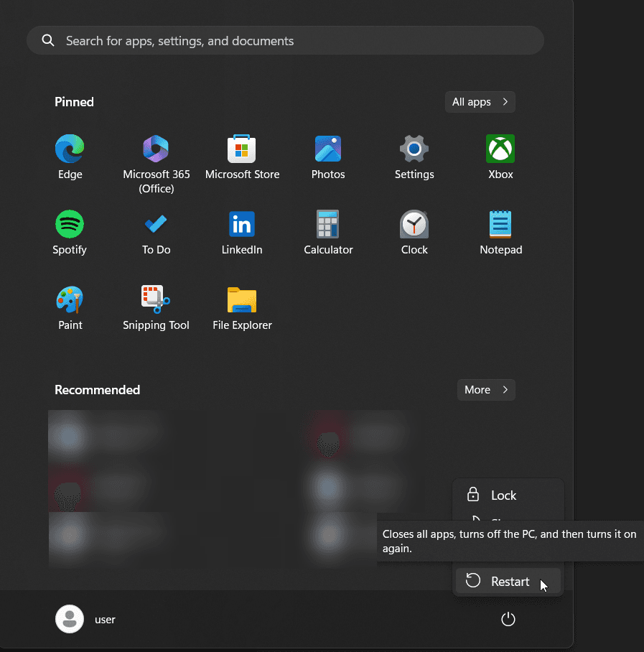Open File Explorer

pos(242,308)
